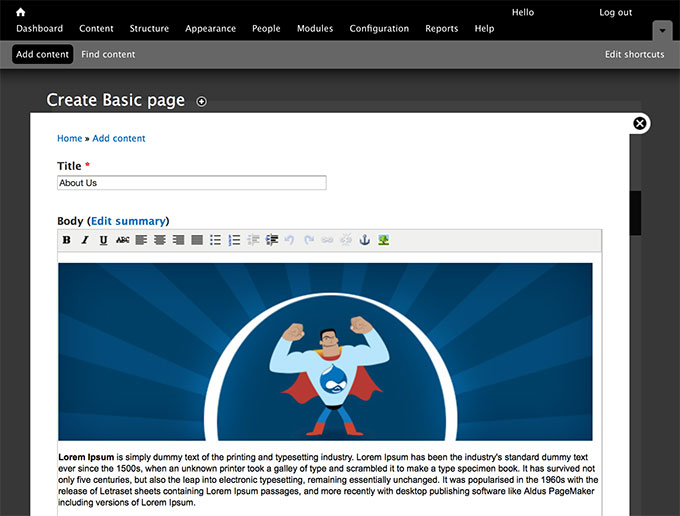Add this page to shortcuts (plus icon)

(x=201, y=101)
